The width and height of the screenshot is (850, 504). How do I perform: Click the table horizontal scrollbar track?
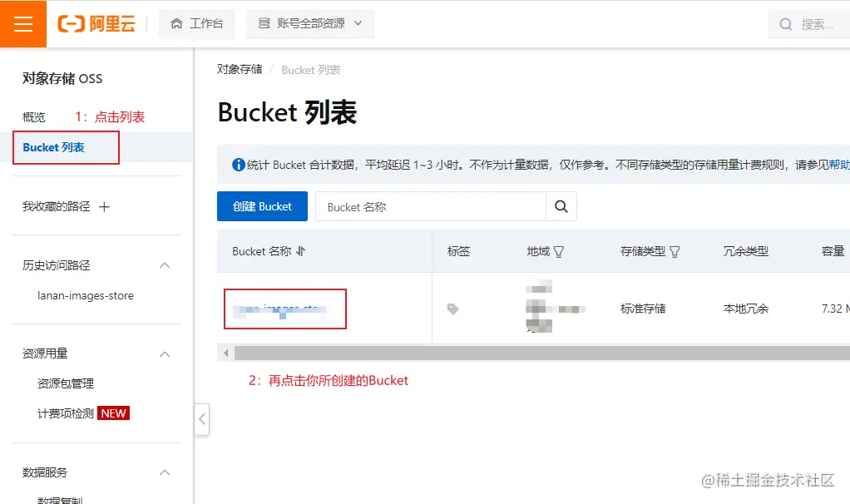coord(542,353)
